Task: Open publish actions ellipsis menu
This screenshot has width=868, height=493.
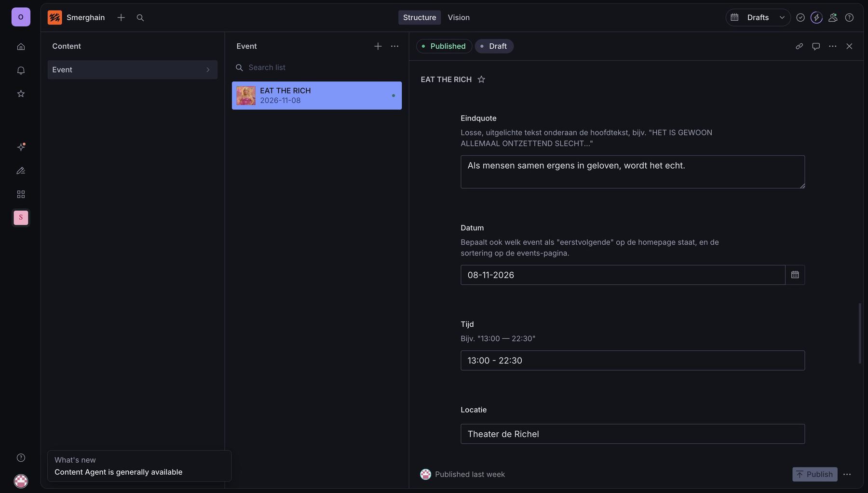Action: tap(847, 474)
